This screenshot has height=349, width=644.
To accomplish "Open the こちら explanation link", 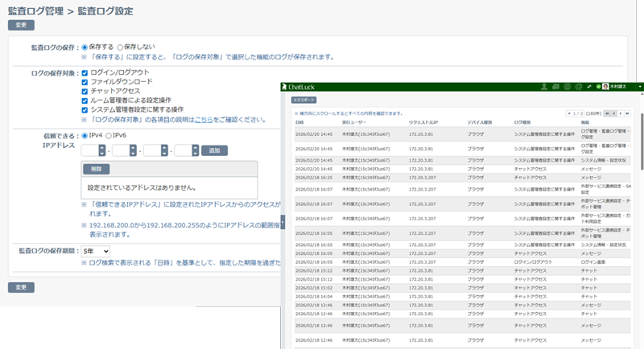I will tap(204, 120).
